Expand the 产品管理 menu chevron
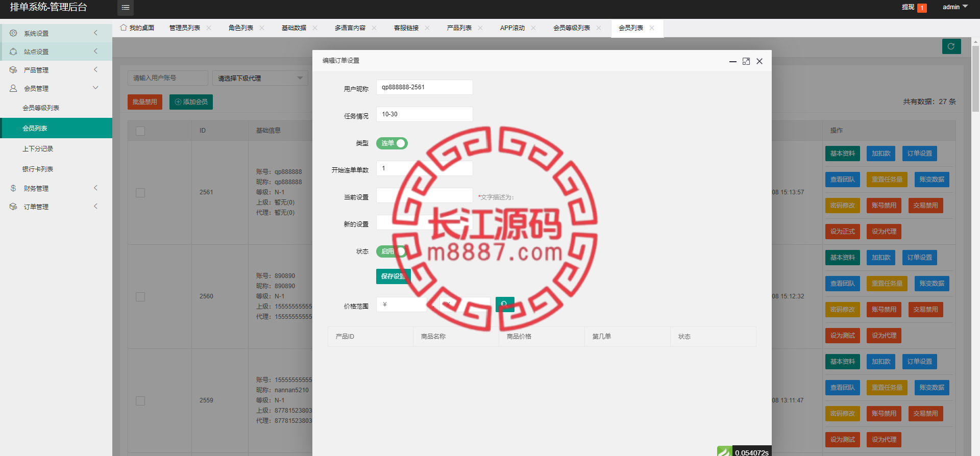Screen dimensions: 980x456 tap(95, 69)
